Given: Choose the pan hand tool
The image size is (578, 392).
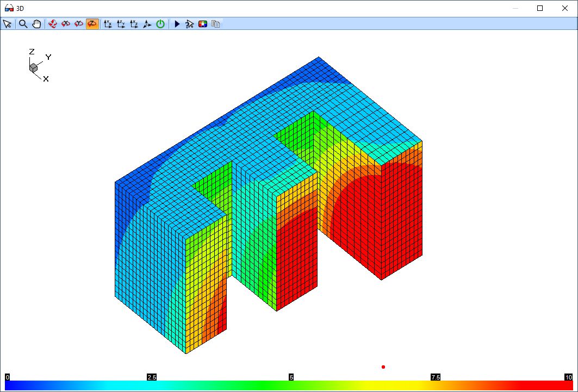Looking at the screenshot, I should 36,24.
